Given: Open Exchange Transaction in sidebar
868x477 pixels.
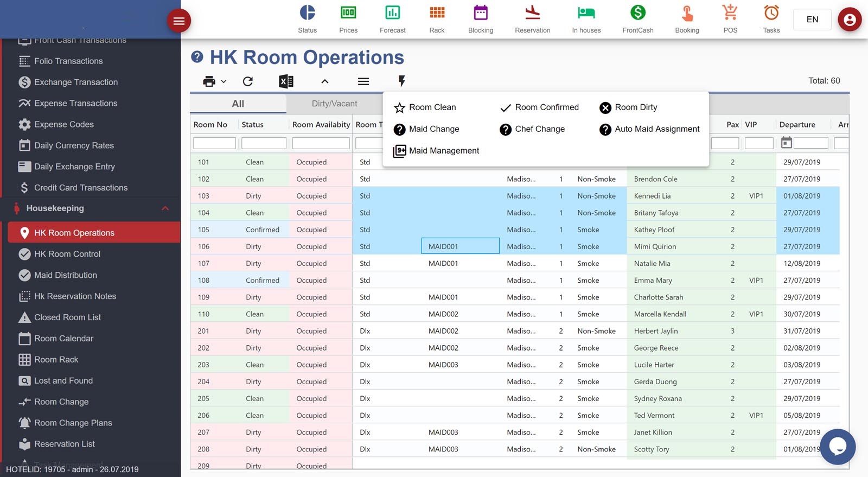Looking at the screenshot, I should pyautogui.click(x=76, y=82).
